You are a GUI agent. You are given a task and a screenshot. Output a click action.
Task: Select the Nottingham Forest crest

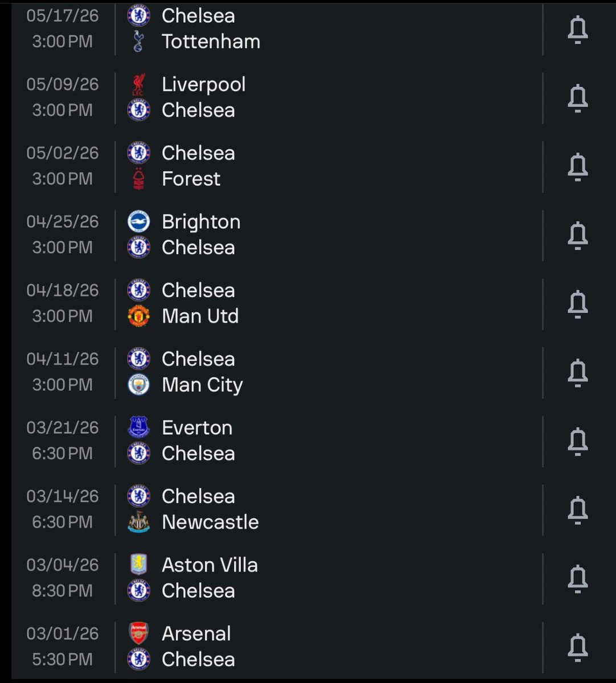(138, 179)
